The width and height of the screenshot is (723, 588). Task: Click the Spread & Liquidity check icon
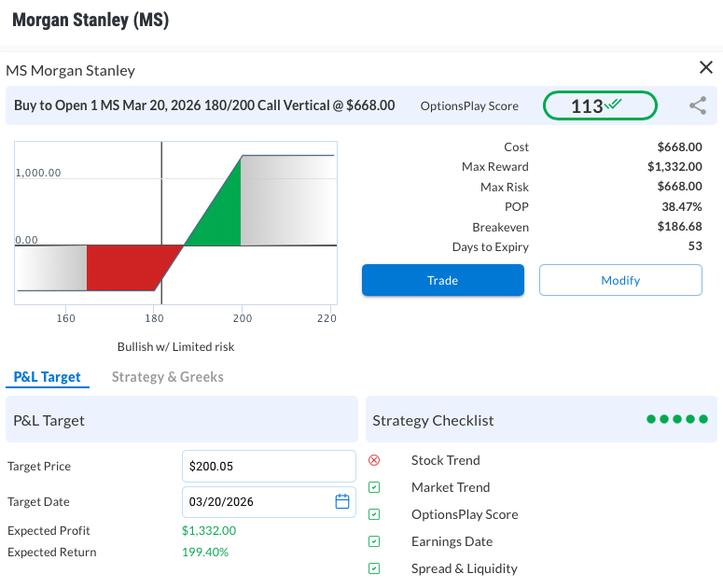click(x=374, y=568)
